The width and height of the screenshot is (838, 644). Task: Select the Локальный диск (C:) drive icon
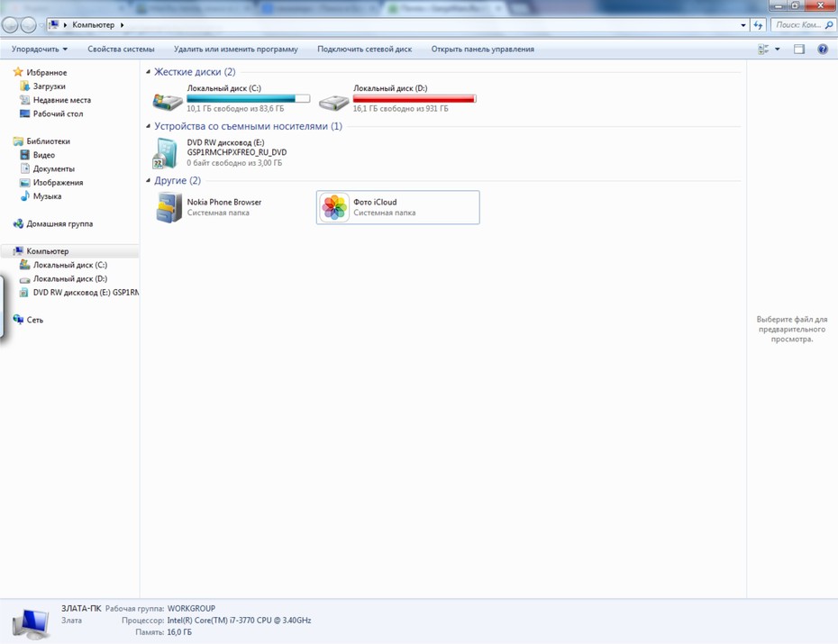pos(168,101)
